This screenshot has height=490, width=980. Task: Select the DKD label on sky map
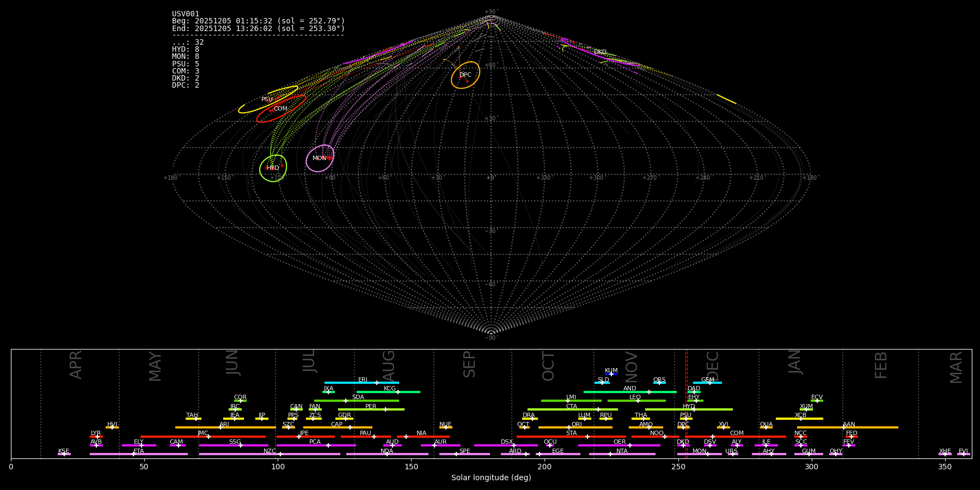click(x=600, y=52)
